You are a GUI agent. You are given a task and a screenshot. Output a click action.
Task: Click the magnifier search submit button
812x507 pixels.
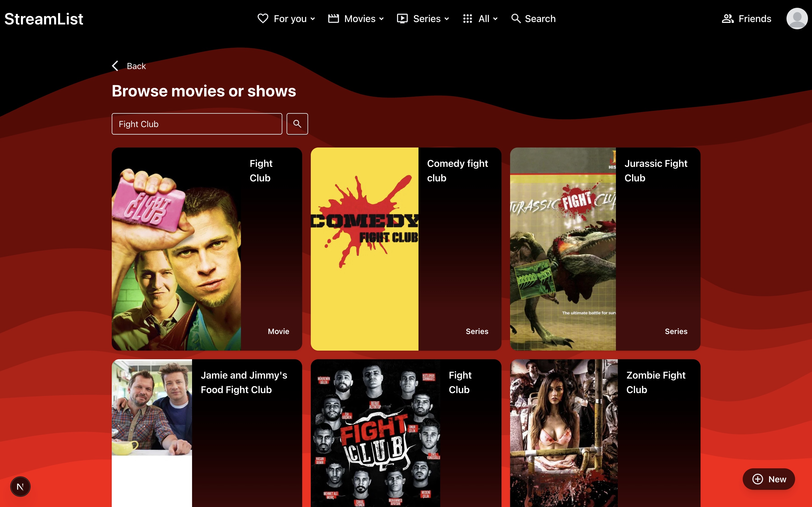(x=297, y=124)
